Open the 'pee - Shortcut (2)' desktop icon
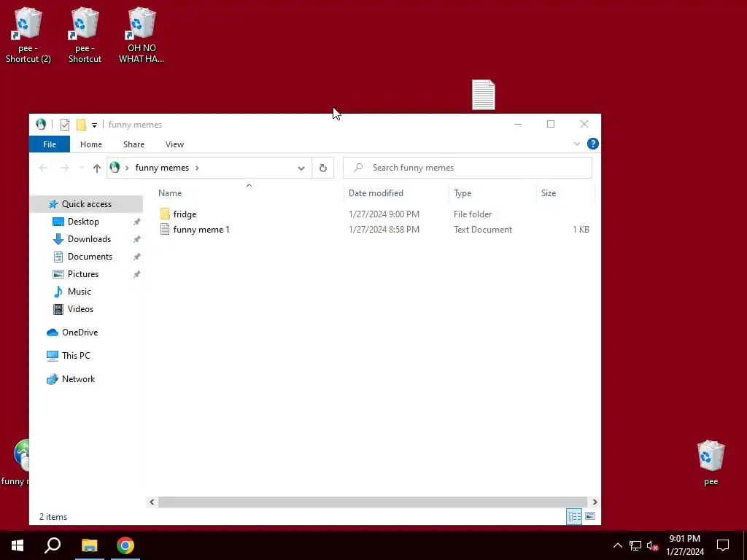This screenshot has width=747, height=560. tap(28, 35)
